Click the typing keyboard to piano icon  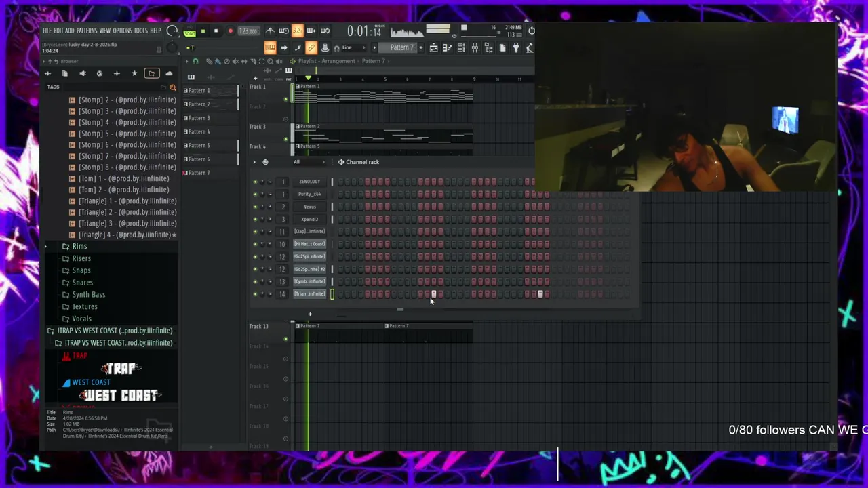[x=270, y=47]
